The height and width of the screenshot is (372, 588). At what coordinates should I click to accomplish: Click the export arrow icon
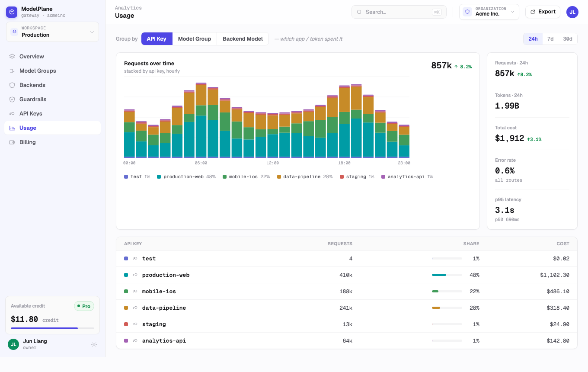coord(533,12)
